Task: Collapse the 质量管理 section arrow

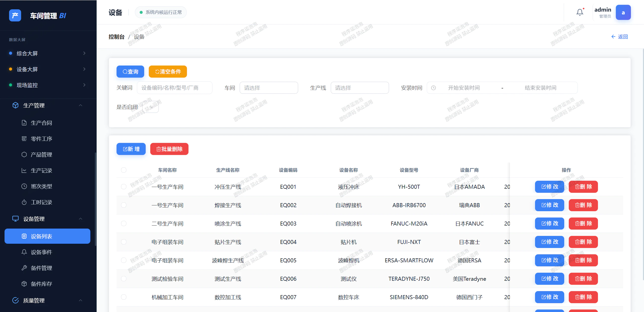Action: click(81, 300)
